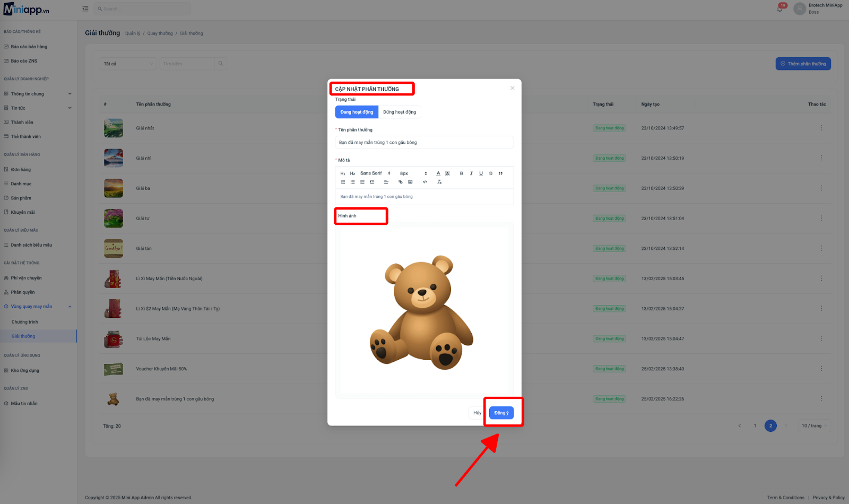This screenshot has height=504, width=849.
Task: Clear text formatting in the editor
Action: [x=439, y=182]
